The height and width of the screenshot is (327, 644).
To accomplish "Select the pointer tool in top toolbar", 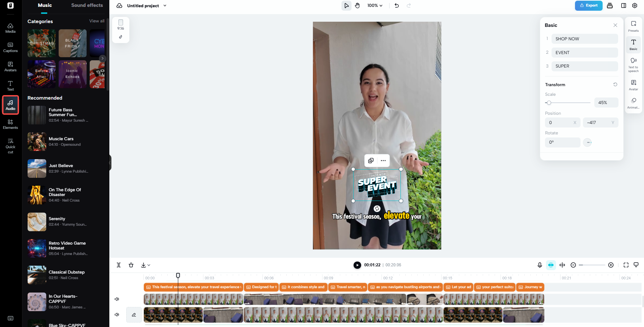I will 346,6.
